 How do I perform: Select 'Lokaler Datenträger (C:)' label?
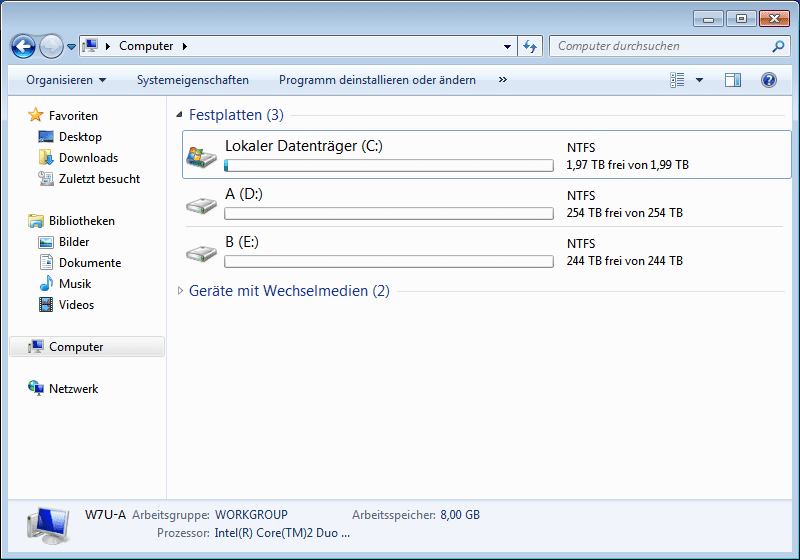tap(304, 146)
